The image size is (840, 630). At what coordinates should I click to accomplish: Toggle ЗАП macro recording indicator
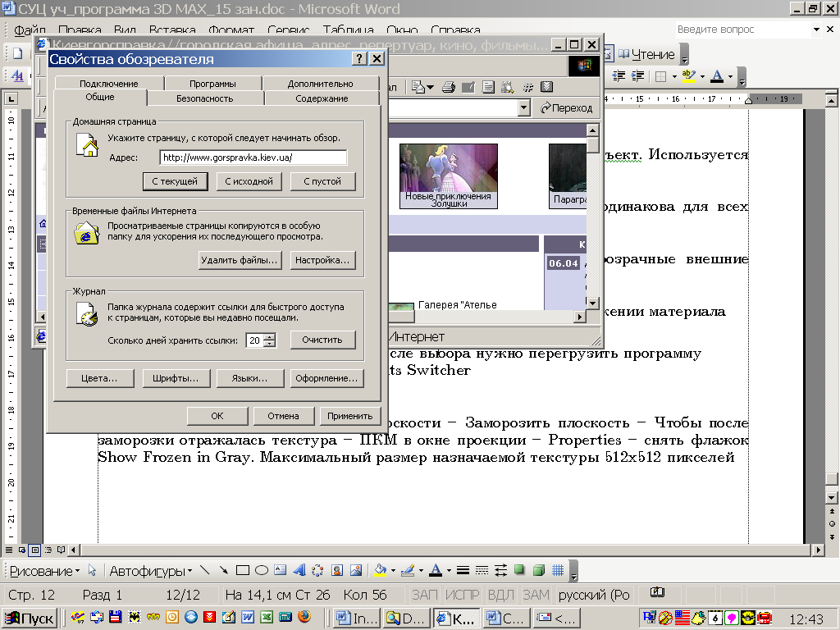pos(424,595)
